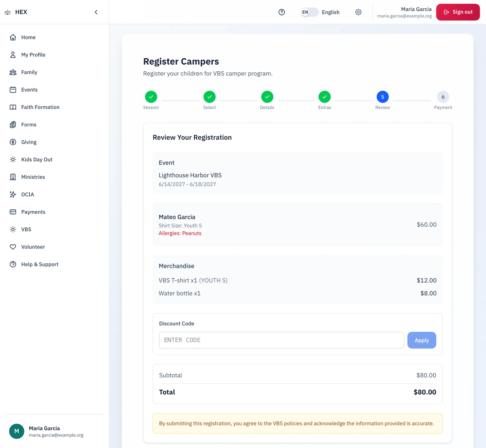
Task: Open Payments menu label in the sidebar
Action: click(x=33, y=212)
